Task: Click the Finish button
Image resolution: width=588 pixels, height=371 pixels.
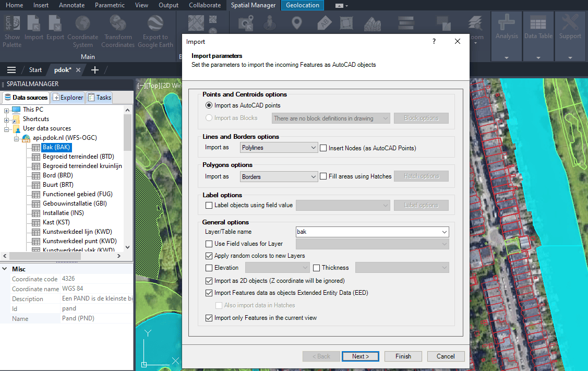Action: pos(403,356)
